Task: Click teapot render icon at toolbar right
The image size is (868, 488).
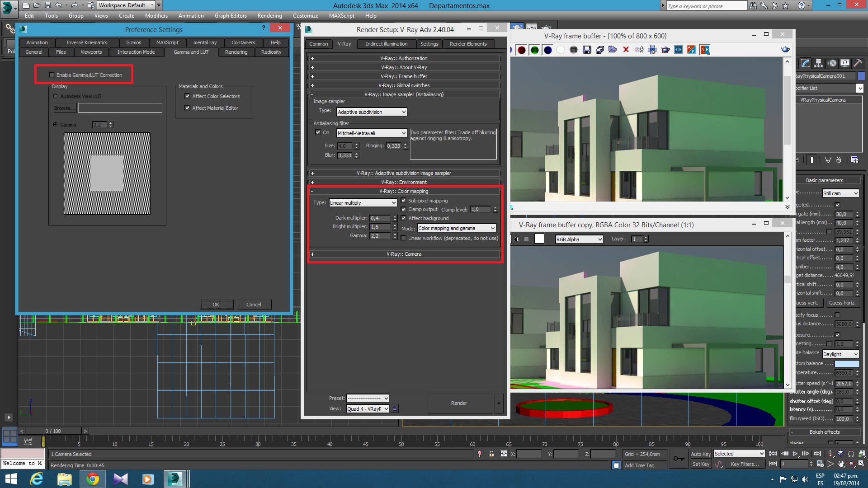Action: [x=785, y=50]
